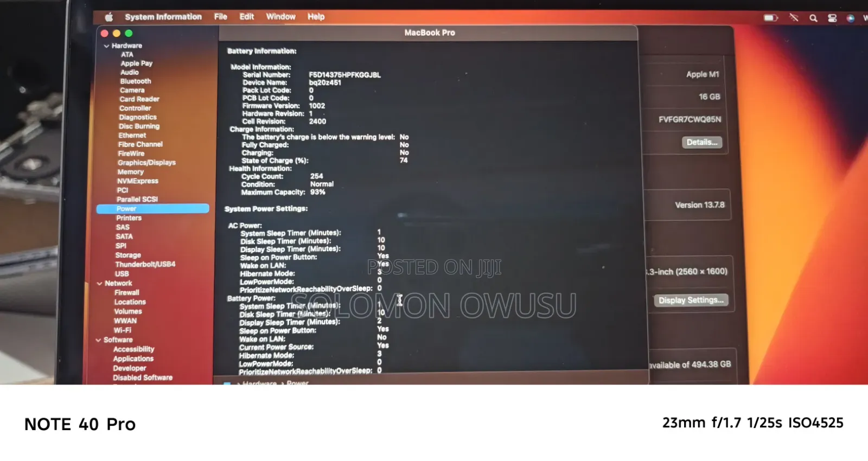Click the Wi-Fi off icon in menu bar
Image resolution: width=868 pixels, height=461 pixels.
pyautogui.click(x=794, y=17)
